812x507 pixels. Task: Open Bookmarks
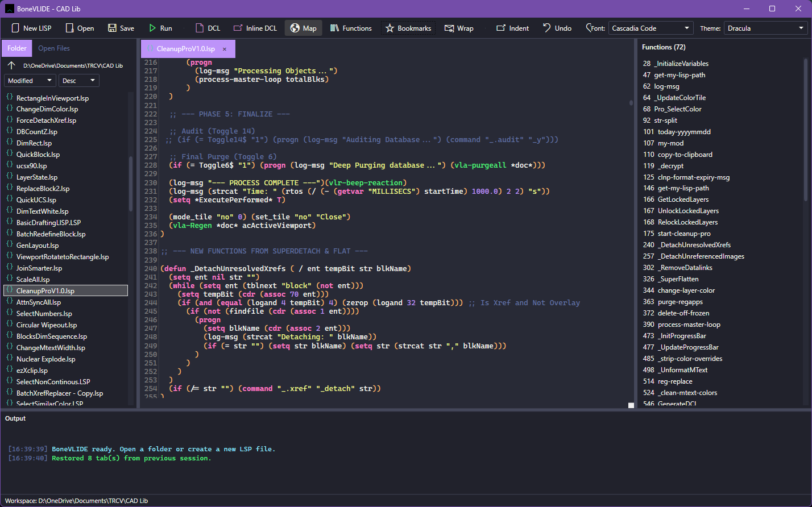pyautogui.click(x=408, y=28)
